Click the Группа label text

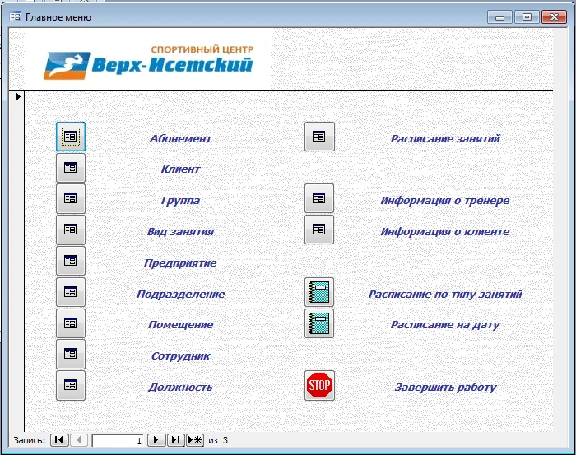coord(180,201)
